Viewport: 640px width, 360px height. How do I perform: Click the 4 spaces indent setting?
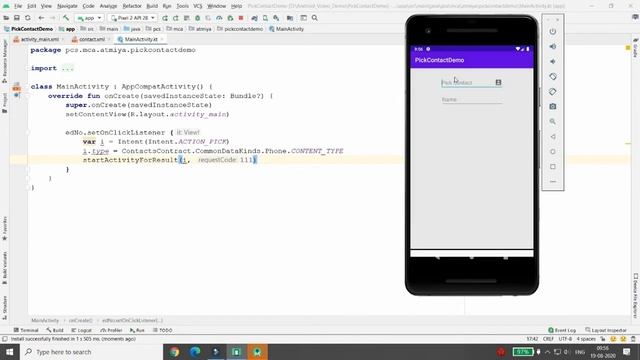click(586, 339)
